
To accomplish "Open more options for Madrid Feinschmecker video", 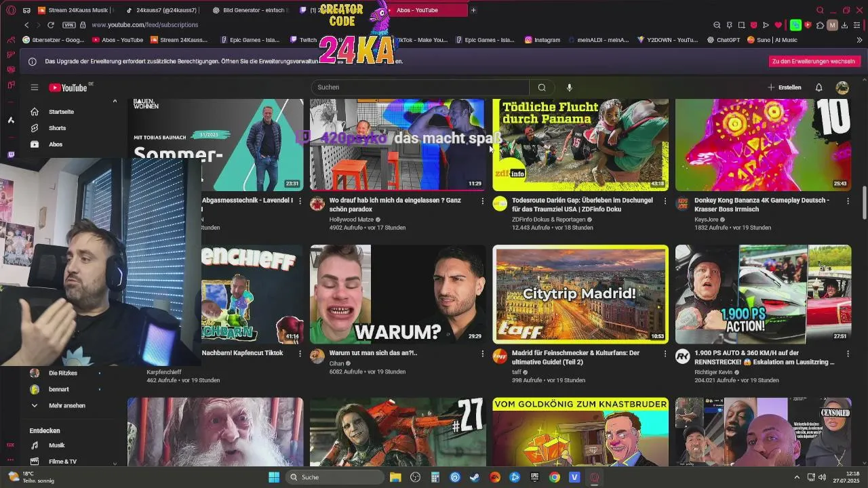I will pos(665,354).
